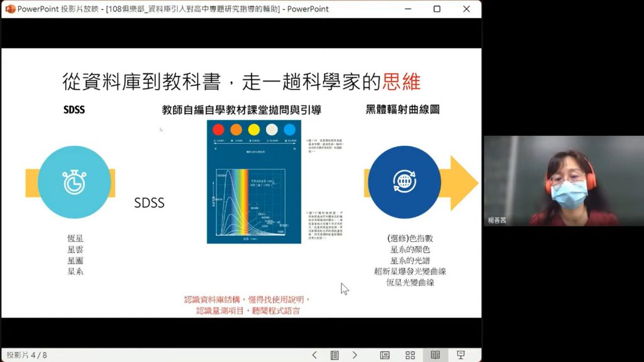Click the bold SDSS heading above the stopwatch circle
644x362 pixels.
click(x=74, y=109)
